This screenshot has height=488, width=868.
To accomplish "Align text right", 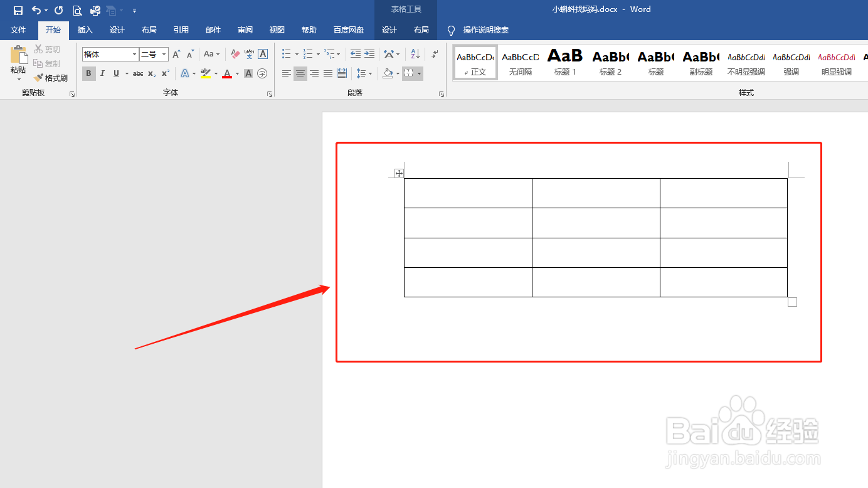I will tap(314, 73).
